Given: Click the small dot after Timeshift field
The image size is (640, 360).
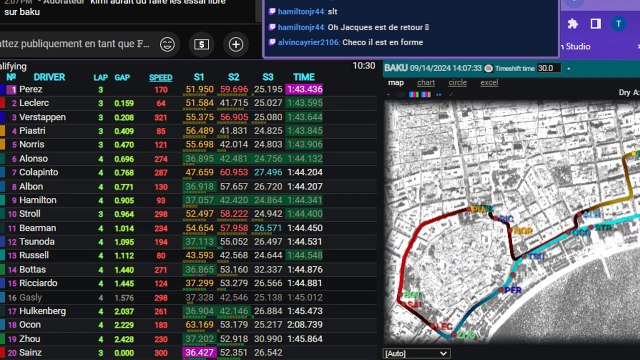Looking at the screenshot, I should (569, 69).
